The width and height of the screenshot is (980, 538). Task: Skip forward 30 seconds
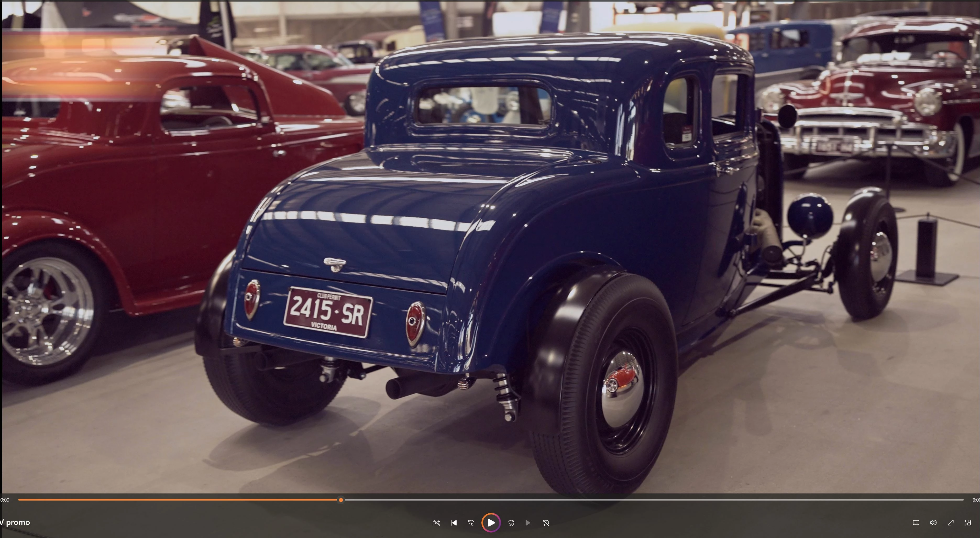pyautogui.click(x=511, y=523)
